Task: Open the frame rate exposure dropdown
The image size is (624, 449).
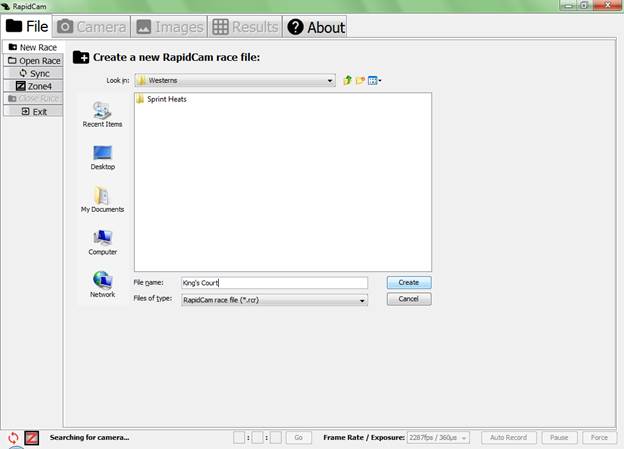Action: pyautogui.click(x=439, y=438)
